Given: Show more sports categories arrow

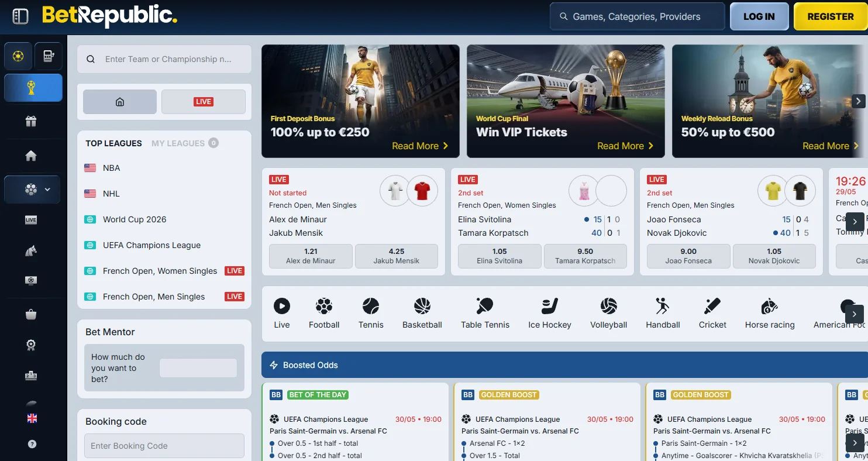Looking at the screenshot, I should tap(855, 314).
